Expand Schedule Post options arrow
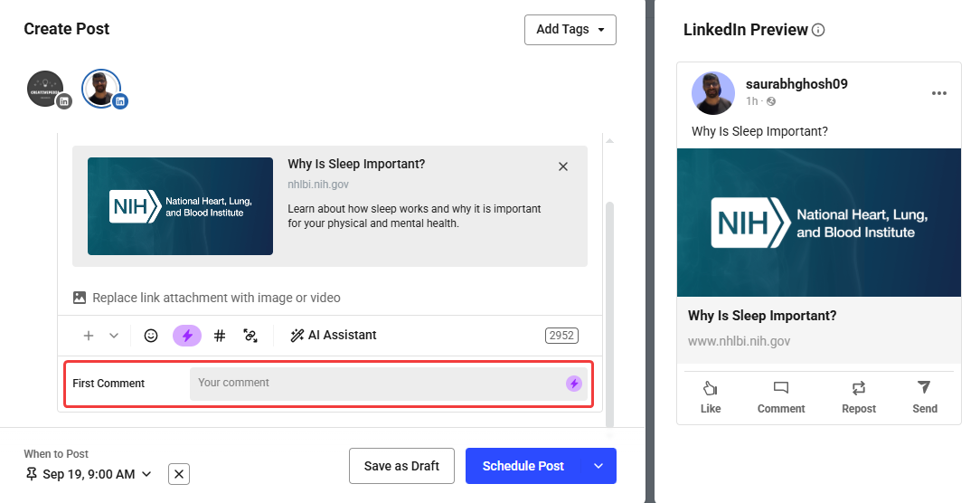980x503 pixels. (598, 466)
